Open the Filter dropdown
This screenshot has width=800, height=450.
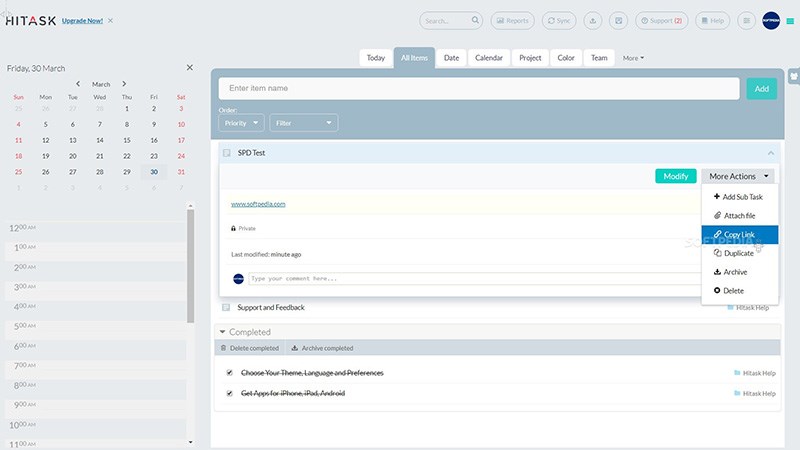pos(304,123)
